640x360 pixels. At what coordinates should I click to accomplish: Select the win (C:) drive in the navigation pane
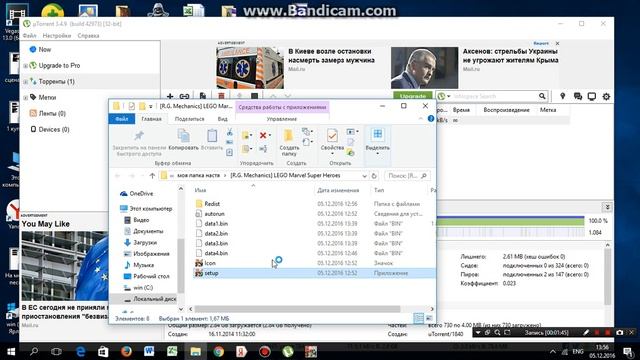(143, 288)
